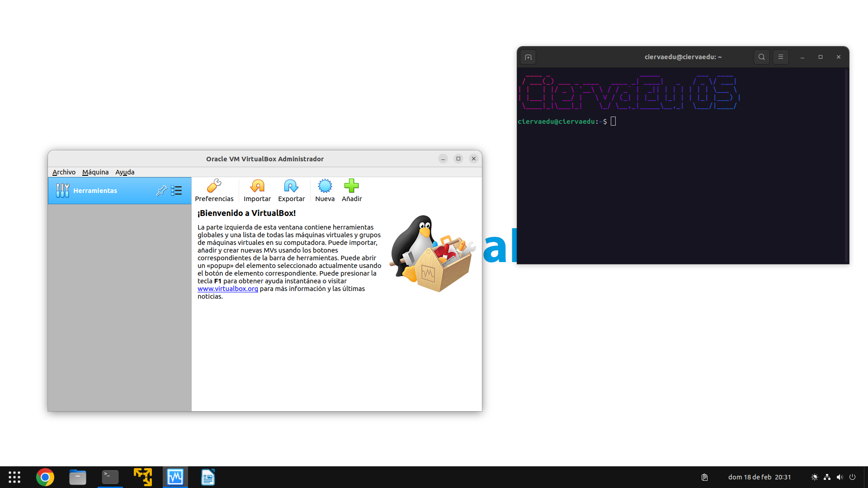Open LibreOffice Writer from taskbar
The width and height of the screenshot is (868, 488).
[208, 477]
